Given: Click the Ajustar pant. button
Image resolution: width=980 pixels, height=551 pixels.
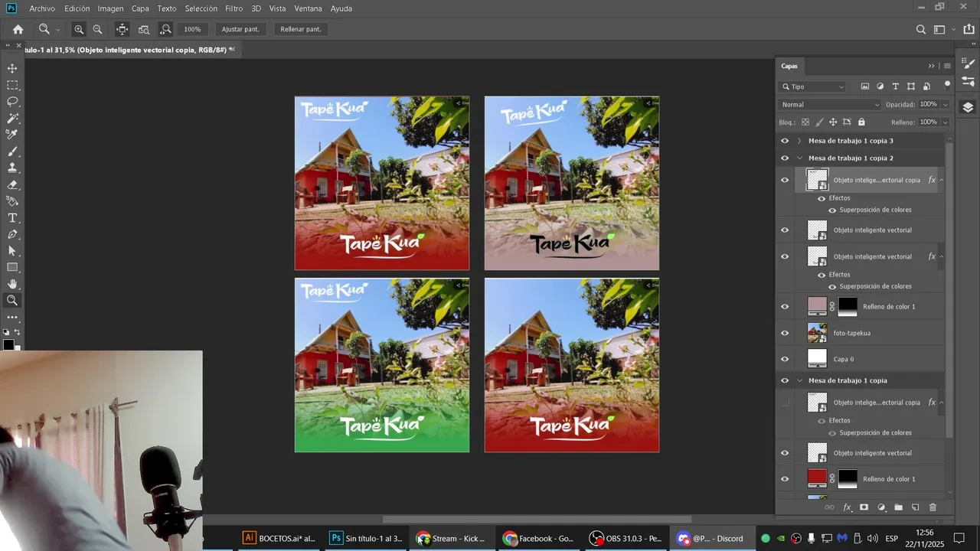Looking at the screenshot, I should [240, 29].
